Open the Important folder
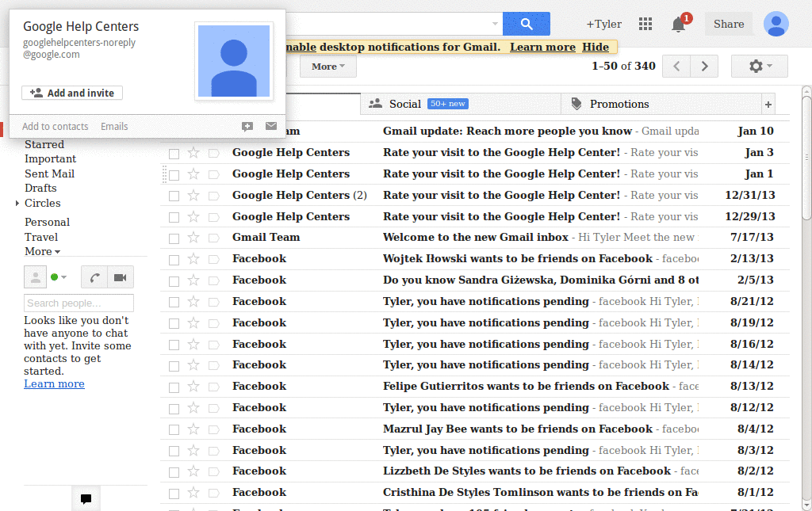Viewport: 812px width, 511px height. (50, 158)
